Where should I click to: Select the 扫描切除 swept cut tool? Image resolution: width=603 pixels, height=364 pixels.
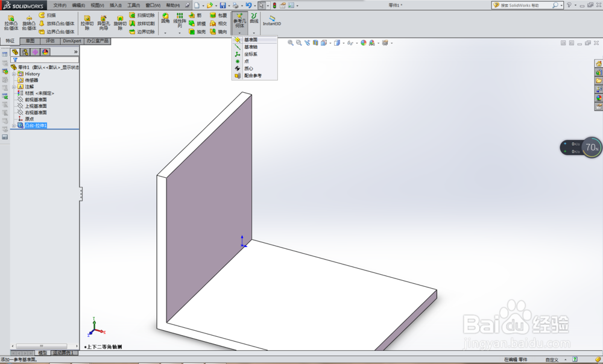142,15
